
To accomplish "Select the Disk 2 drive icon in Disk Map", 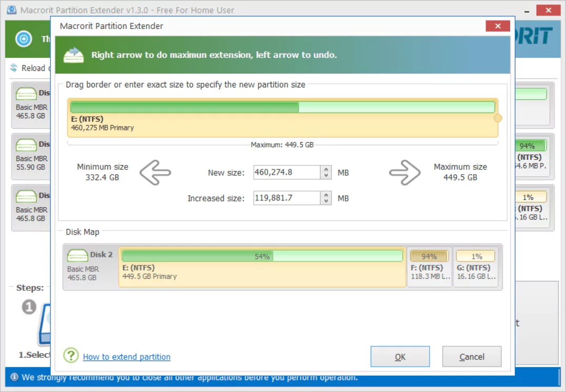I will pyautogui.click(x=77, y=255).
